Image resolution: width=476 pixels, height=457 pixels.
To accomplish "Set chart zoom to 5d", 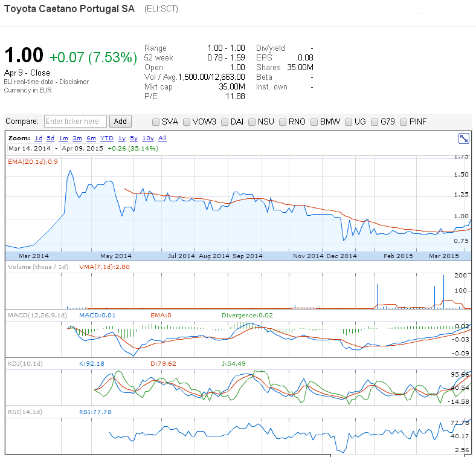I will pyautogui.click(x=50, y=138).
